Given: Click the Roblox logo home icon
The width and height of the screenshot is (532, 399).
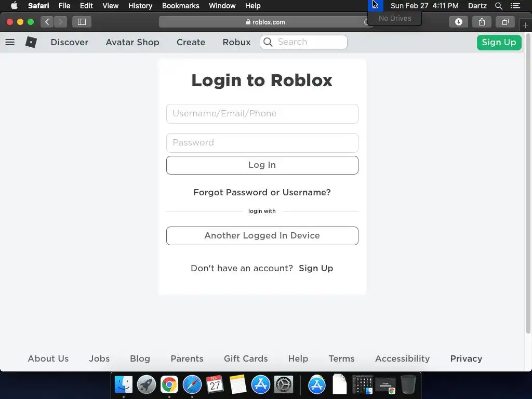Looking at the screenshot, I should [x=31, y=42].
